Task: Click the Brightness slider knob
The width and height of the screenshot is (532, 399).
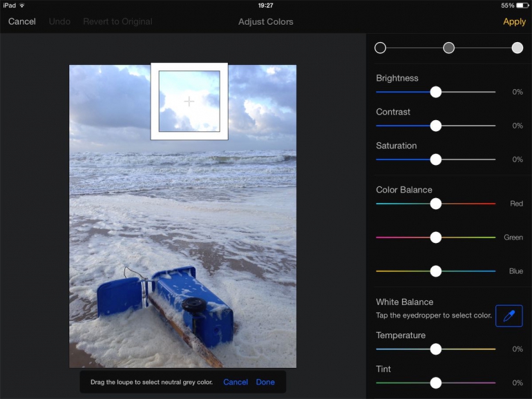Action: click(435, 92)
